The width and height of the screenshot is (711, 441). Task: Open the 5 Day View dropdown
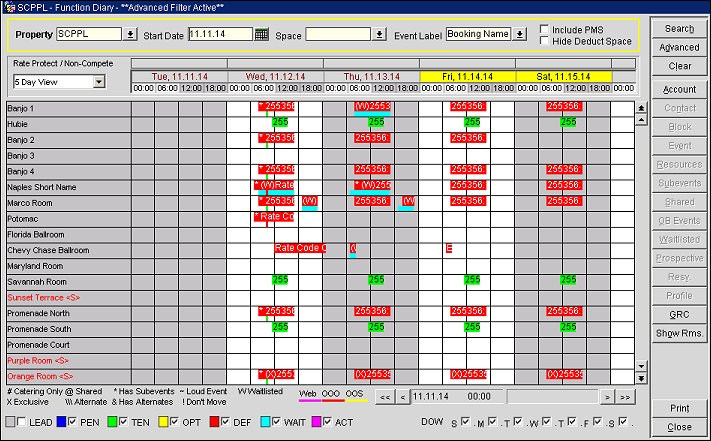pos(99,81)
